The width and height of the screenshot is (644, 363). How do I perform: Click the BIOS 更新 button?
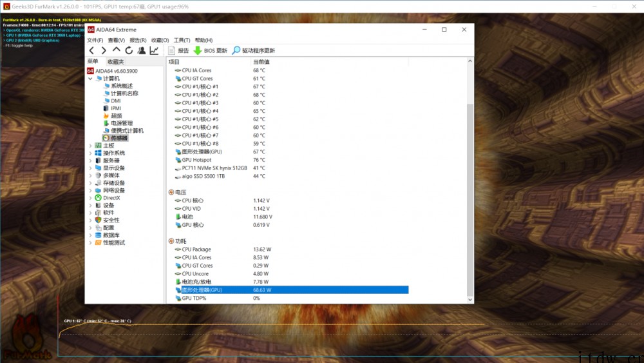coord(211,50)
